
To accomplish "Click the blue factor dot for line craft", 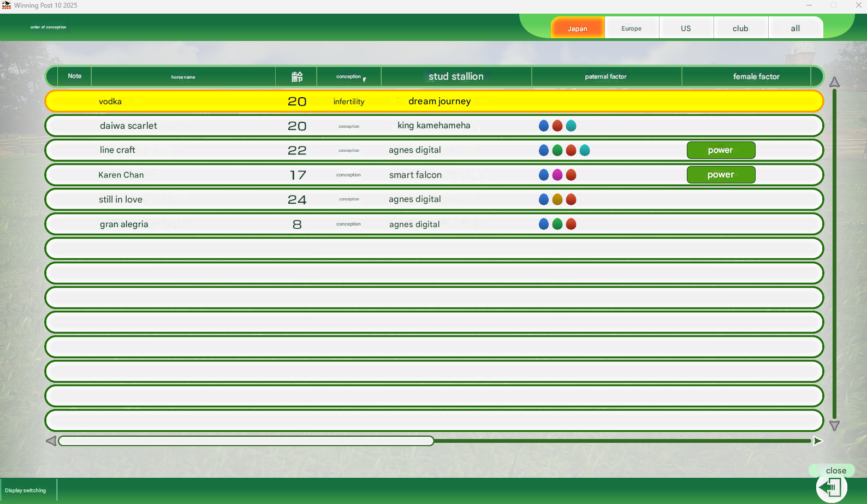I will click(x=544, y=150).
